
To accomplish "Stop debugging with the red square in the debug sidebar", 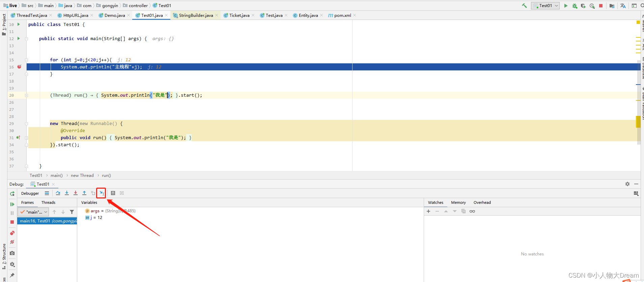I will (x=12, y=222).
